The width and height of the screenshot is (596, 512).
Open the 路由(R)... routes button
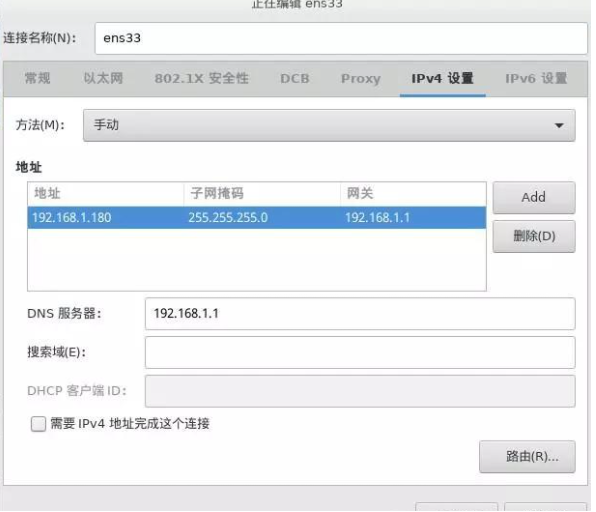(x=527, y=457)
